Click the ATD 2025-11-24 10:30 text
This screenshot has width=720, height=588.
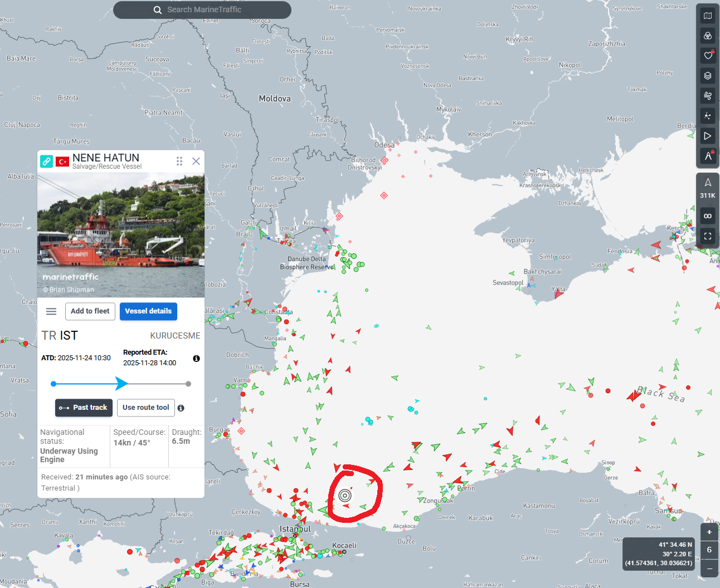[x=76, y=358]
